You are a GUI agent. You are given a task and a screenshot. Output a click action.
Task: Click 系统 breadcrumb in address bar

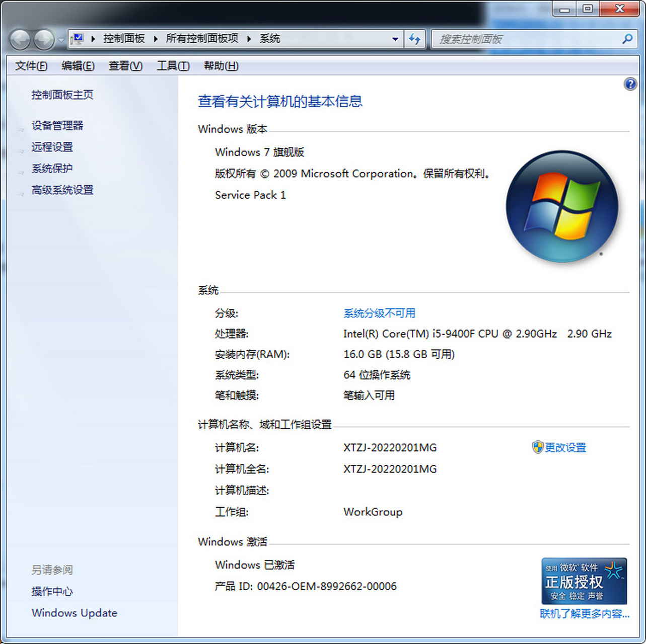click(270, 39)
